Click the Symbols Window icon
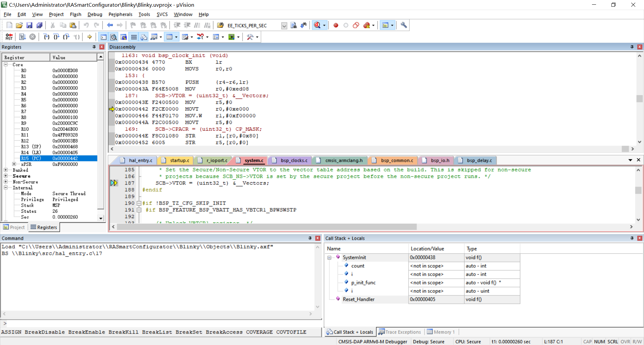The image size is (644, 345). point(123,37)
